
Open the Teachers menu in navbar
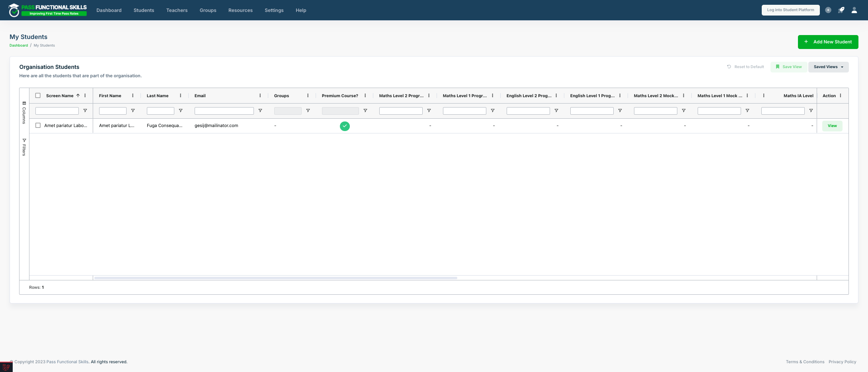[177, 10]
